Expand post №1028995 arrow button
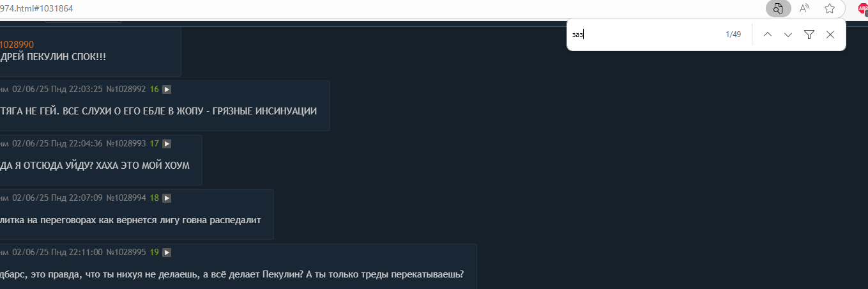868x289 pixels. 167,253
